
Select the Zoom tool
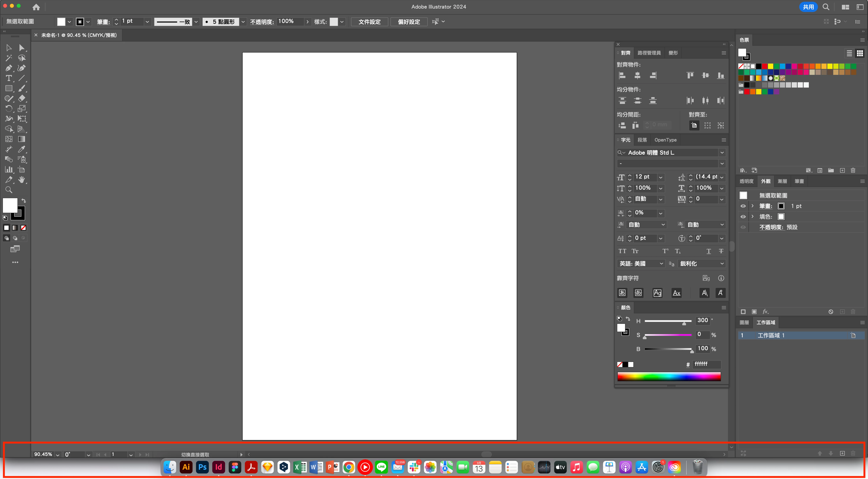pyautogui.click(x=9, y=190)
